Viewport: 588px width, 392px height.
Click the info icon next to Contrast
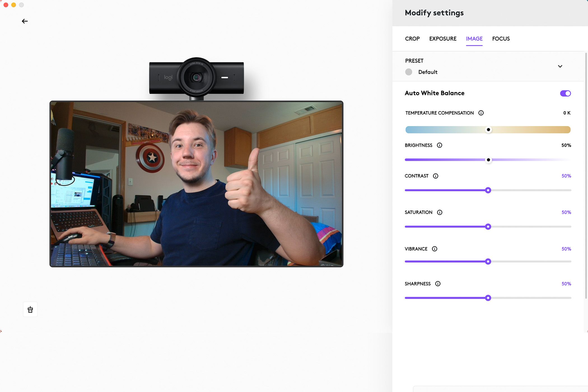[435, 176]
